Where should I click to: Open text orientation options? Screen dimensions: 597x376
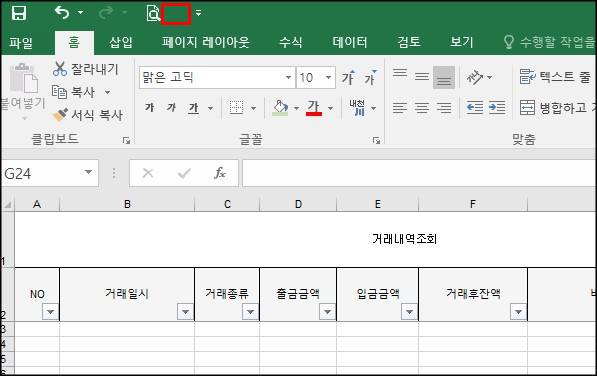click(x=479, y=78)
